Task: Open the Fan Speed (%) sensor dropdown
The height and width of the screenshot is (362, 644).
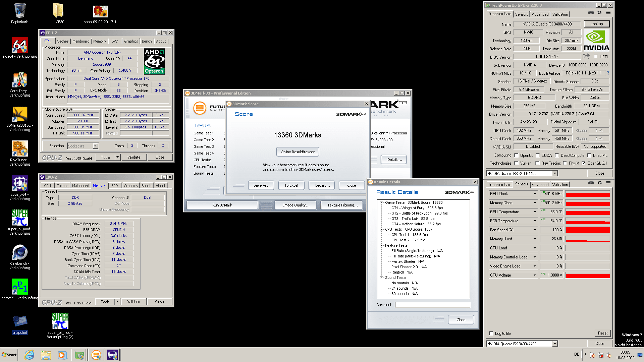Action: (535, 230)
